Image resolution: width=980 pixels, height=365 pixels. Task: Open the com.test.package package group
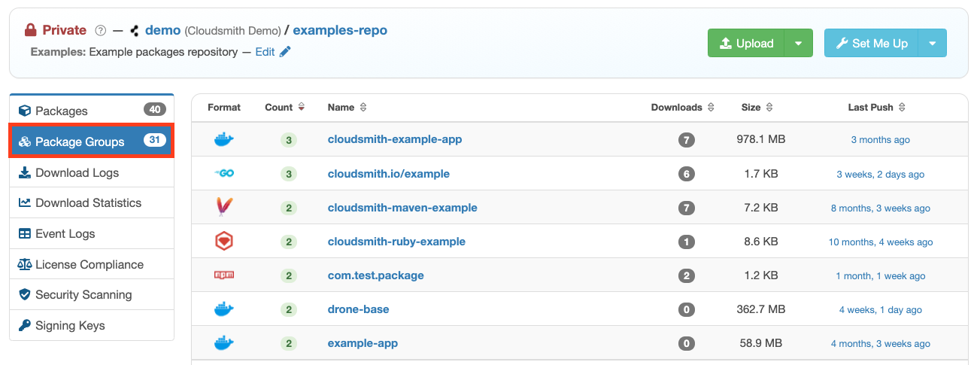(376, 275)
